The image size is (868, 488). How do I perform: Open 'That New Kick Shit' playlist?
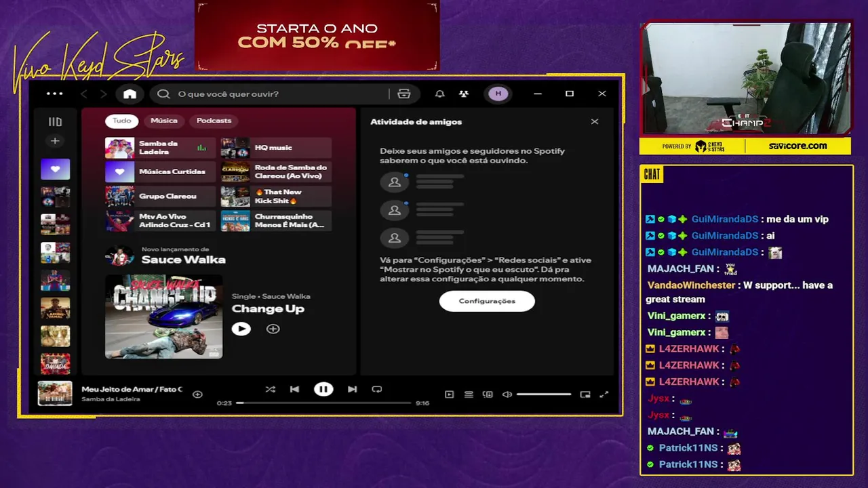(x=276, y=197)
